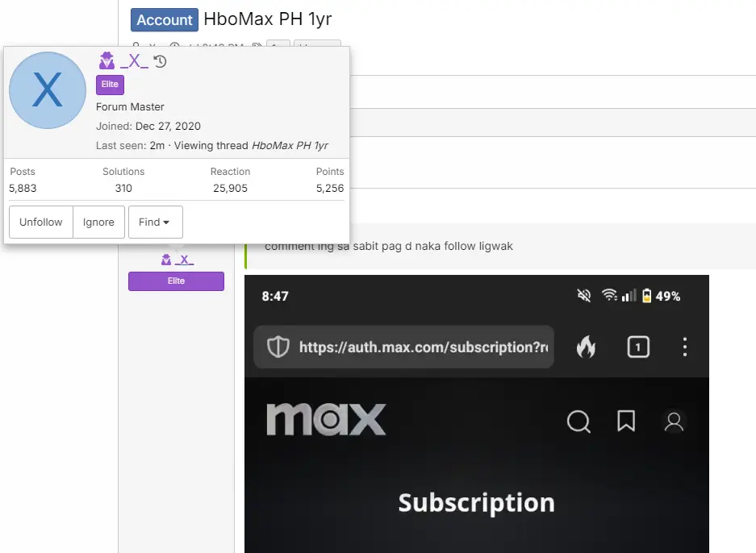Click the Account prefix label in thread title
This screenshot has width=756, height=553.
[165, 19]
